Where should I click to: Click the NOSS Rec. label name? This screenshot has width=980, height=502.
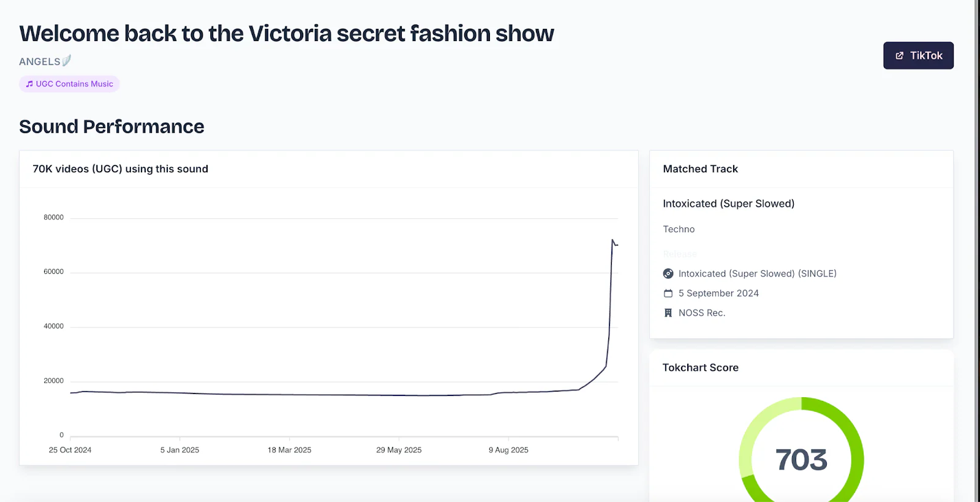coord(702,313)
